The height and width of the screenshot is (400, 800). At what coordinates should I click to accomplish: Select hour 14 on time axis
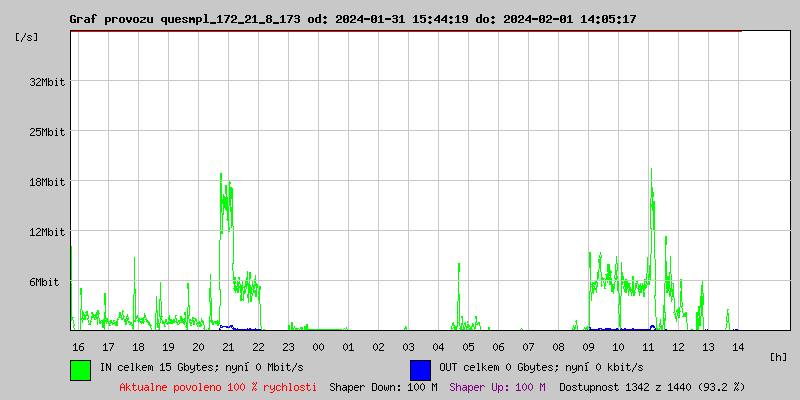click(738, 347)
